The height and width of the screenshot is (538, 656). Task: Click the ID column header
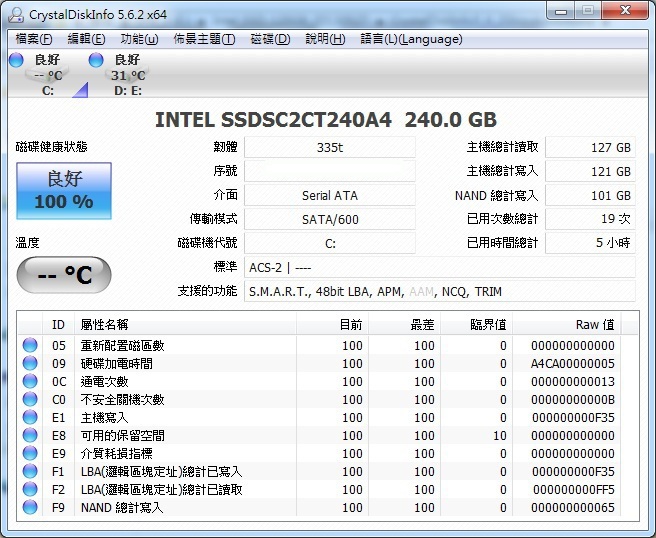[59, 324]
